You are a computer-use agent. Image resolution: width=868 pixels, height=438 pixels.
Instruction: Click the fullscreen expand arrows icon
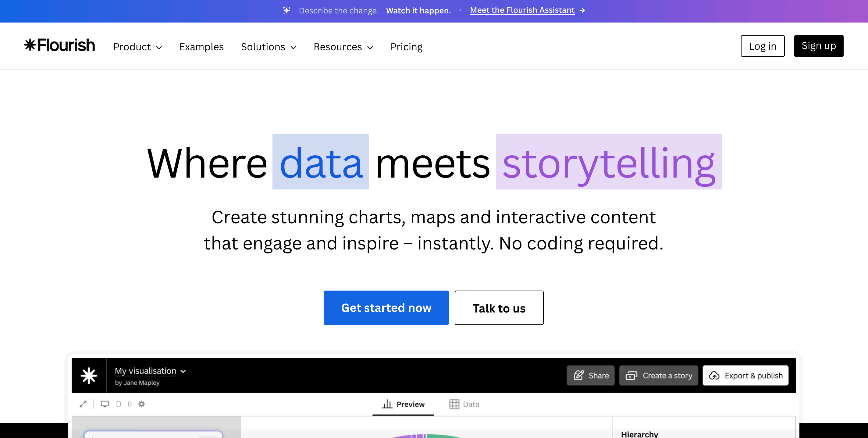(83, 404)
